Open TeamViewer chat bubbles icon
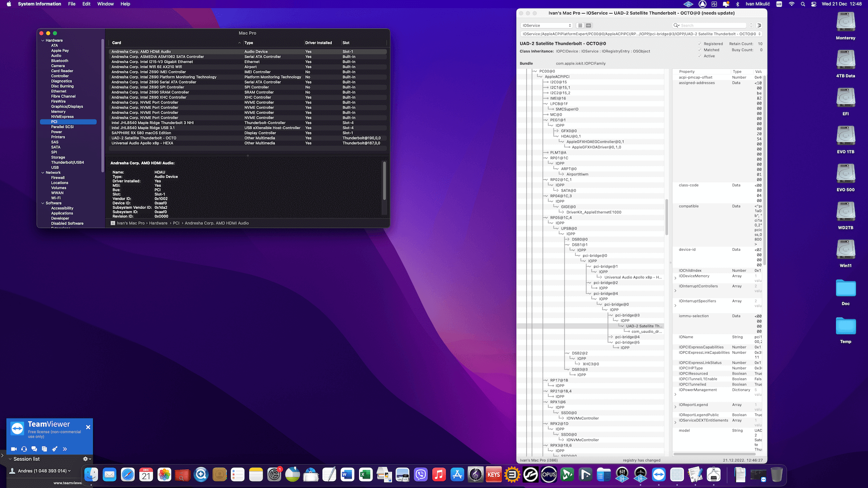This screenshot has width=868, height=488. point(34,449)
